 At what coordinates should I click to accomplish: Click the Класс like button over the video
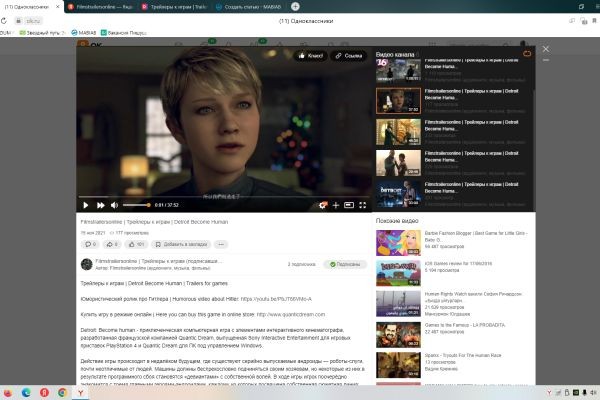(310, 56)
